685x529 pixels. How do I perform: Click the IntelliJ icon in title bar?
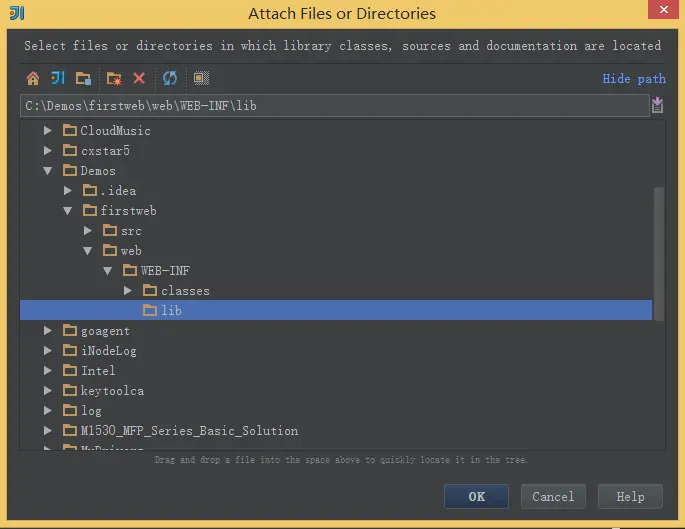[x=17, y=13]
